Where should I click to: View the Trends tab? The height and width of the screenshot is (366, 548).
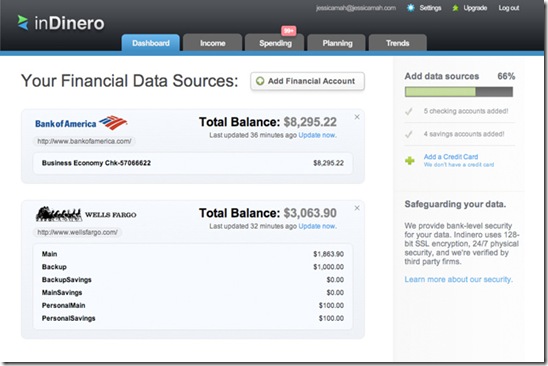[398, 43]
